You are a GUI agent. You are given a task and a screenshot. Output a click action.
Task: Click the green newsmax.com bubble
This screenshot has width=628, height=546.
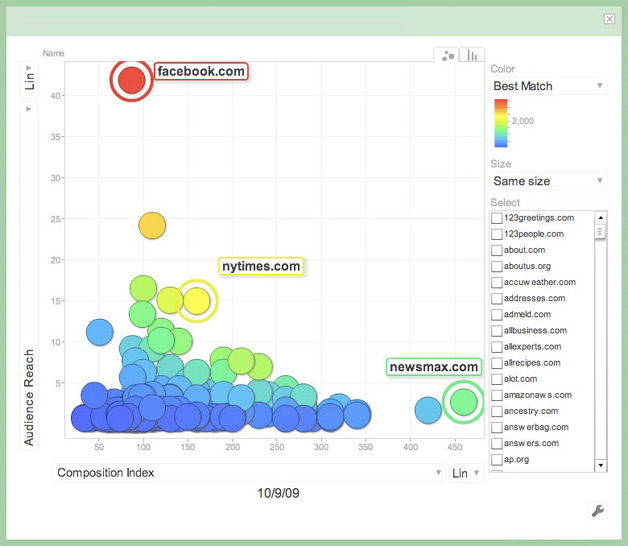click(x=462, y=401)
